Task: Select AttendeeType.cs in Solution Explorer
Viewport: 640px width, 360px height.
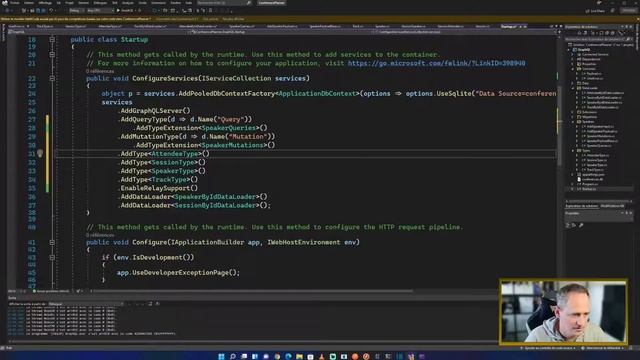Action: click(x=598, y=156)
